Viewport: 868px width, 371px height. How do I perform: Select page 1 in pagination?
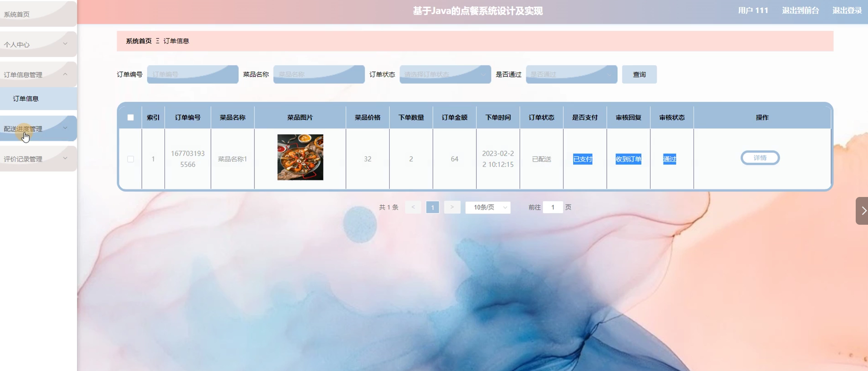pyautogui.click(x=432, y=207)
